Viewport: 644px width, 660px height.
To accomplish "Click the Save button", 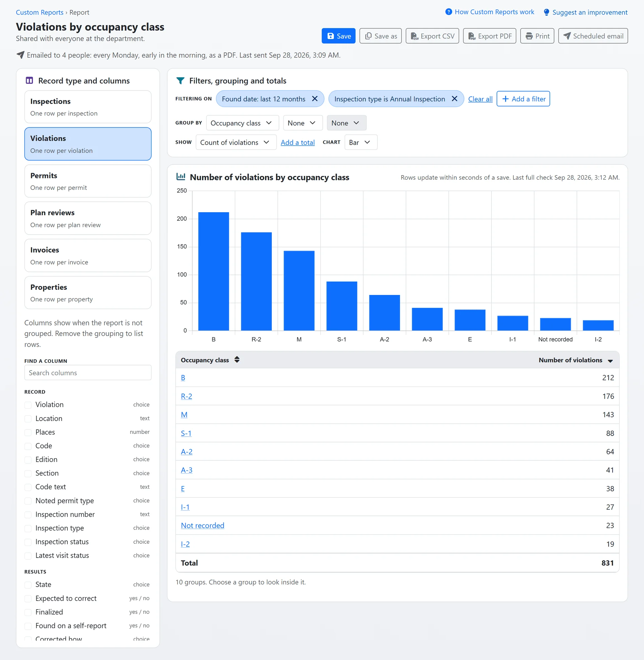I will 338,36.
